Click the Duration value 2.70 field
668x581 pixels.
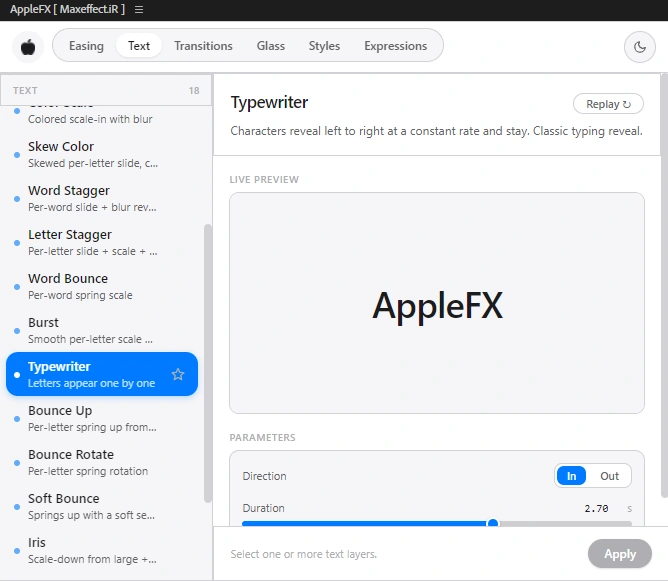(596, 508)
